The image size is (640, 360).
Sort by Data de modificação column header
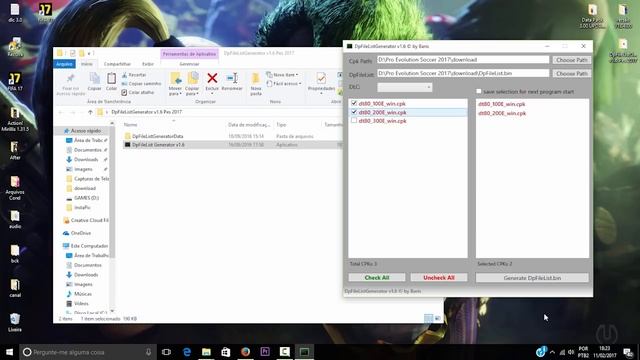tap(249, 124)
